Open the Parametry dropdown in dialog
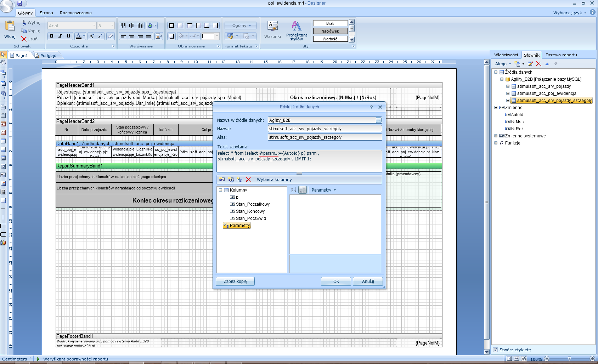Viewport: 598px width, 364px height. click(x=323, y=190)
